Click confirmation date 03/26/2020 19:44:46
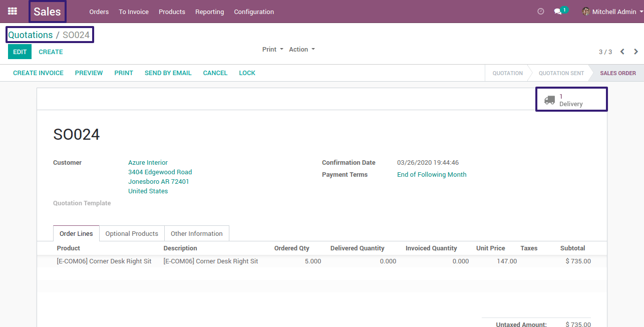The height and width of the screenshot is (327, 644). 428,163
